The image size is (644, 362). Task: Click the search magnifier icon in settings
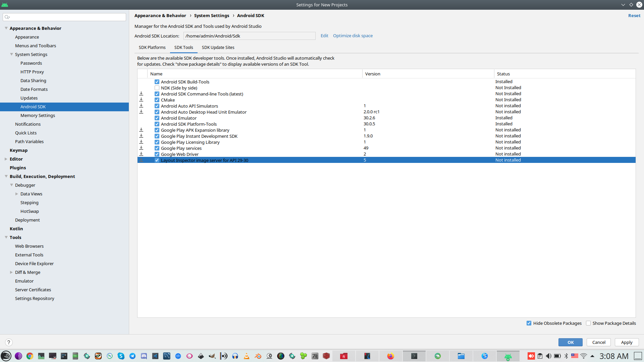coord(7,17)
